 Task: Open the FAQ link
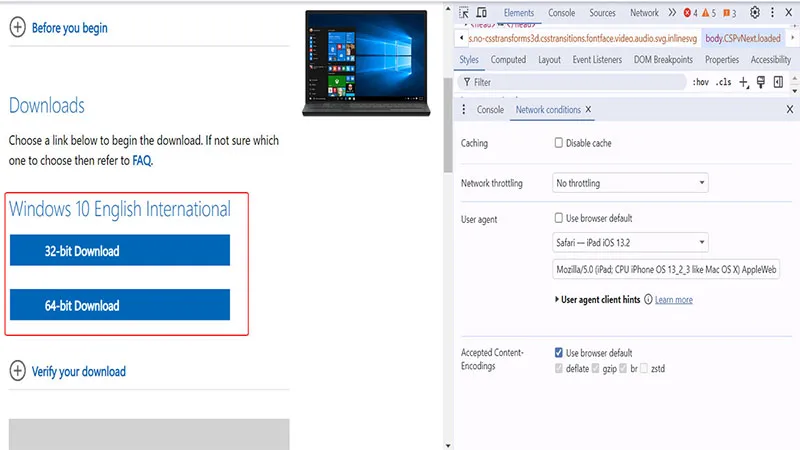coord(142,161)
